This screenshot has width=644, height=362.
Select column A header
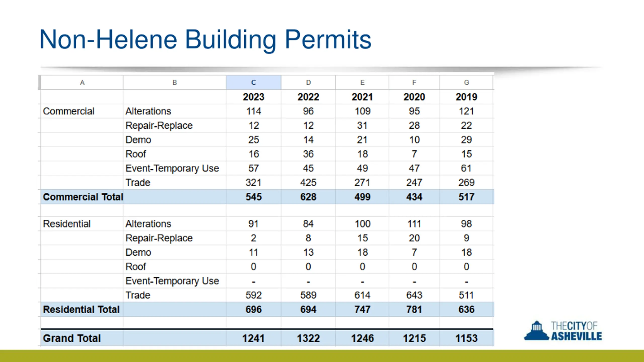click(82, 82)
